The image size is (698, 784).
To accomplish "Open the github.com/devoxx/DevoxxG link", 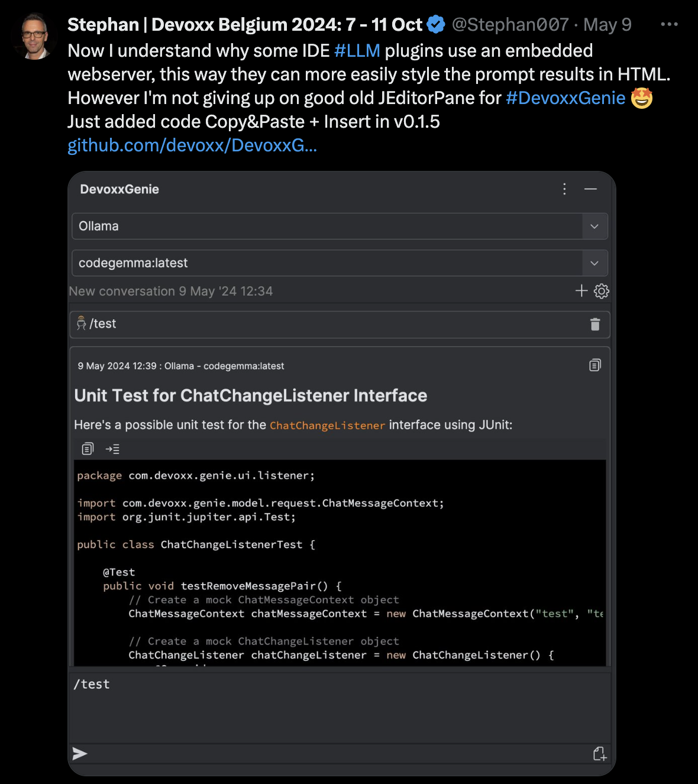I will pyautogui.click(x=192, y=145).
